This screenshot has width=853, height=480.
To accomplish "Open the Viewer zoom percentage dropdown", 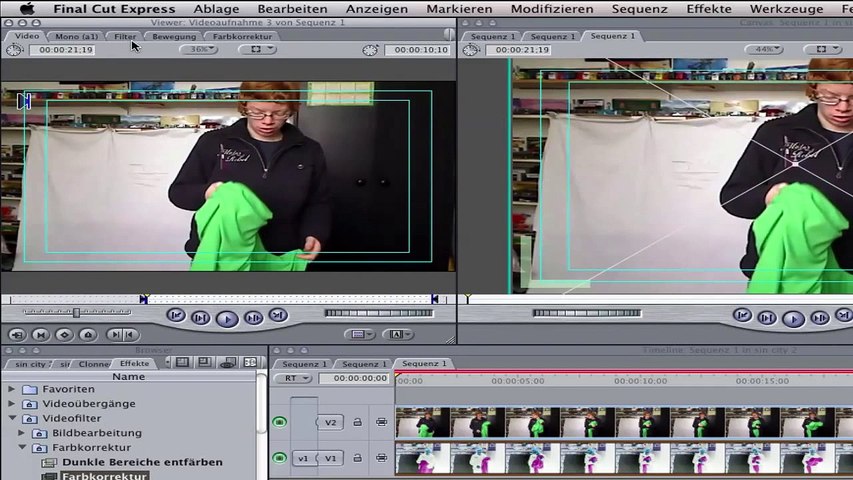I will pos(199,49).
